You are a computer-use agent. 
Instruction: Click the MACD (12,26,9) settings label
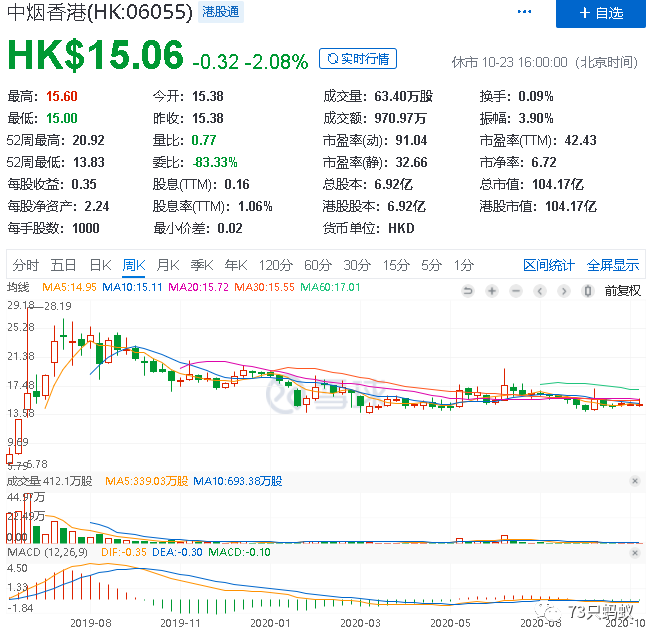48,553
